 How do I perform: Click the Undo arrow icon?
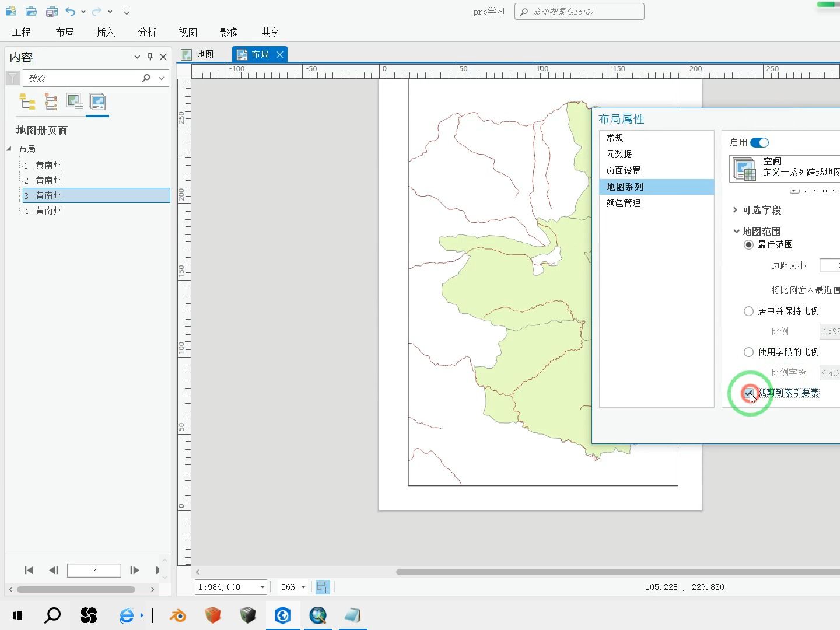click(x=71, y=11)
